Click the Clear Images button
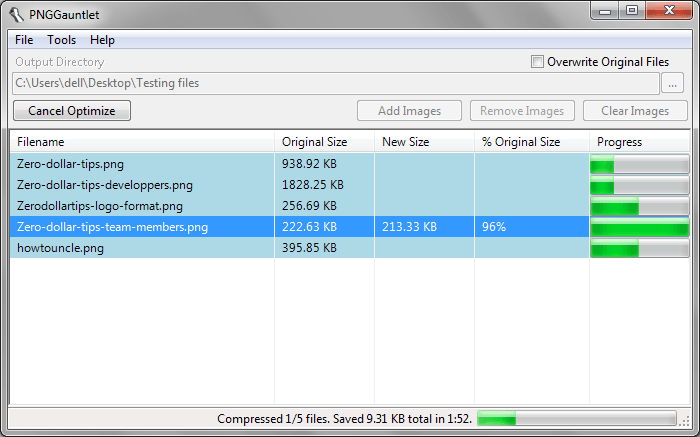The width and height of the screenshot is (700, 437). 634,111
